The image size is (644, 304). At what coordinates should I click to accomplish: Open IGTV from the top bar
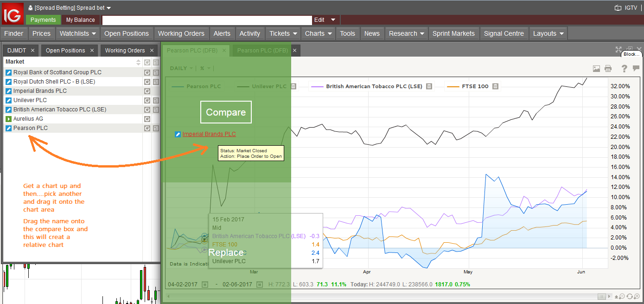626,8
